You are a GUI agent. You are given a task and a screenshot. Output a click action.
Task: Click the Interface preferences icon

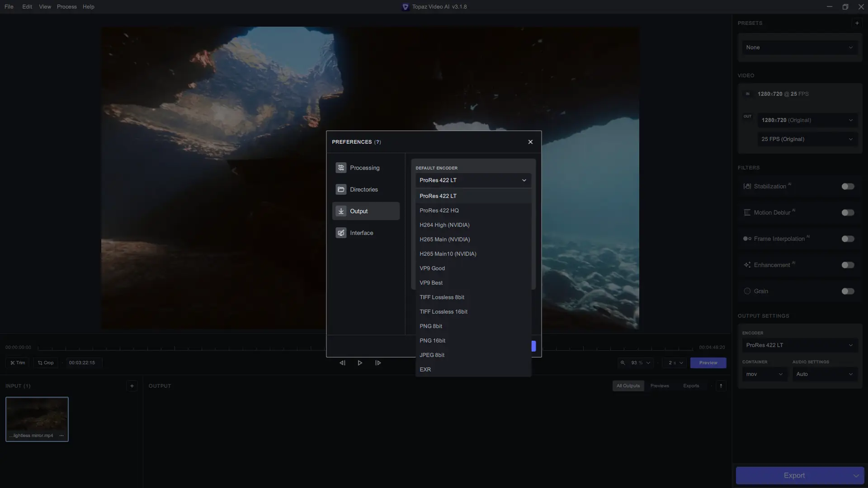click(x=341, y=233)
